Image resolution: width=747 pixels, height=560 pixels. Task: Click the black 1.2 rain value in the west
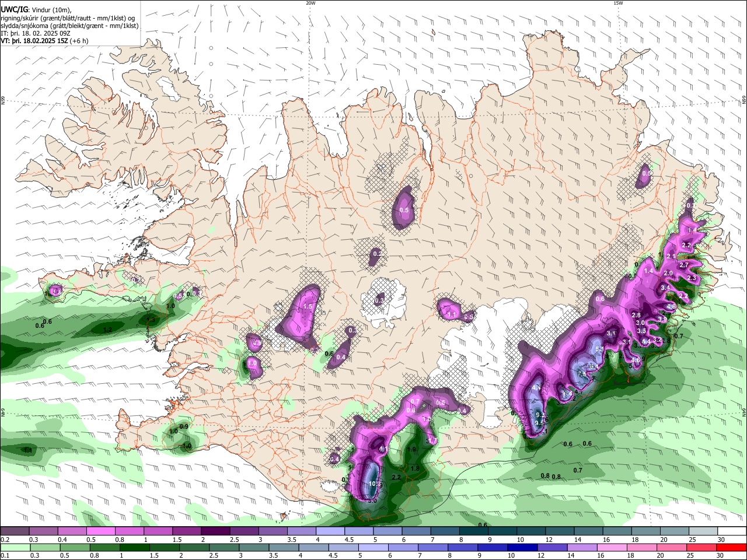pos(107,330)
